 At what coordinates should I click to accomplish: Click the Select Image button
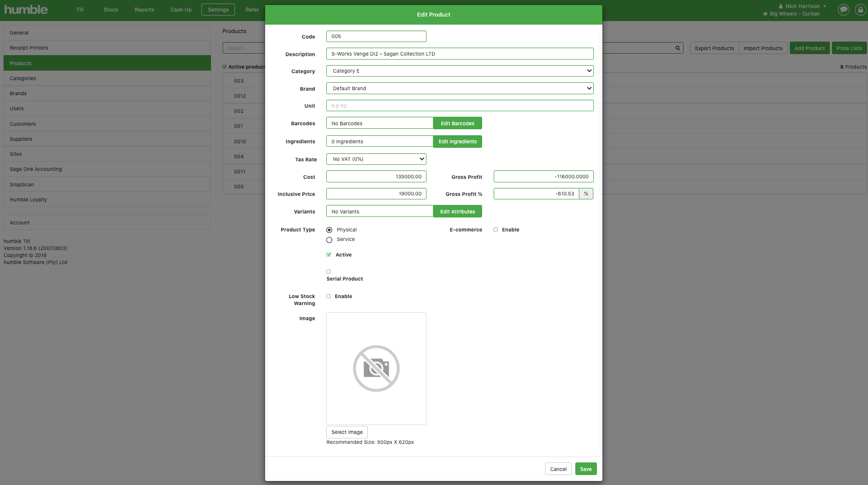[x=347, y=432]
